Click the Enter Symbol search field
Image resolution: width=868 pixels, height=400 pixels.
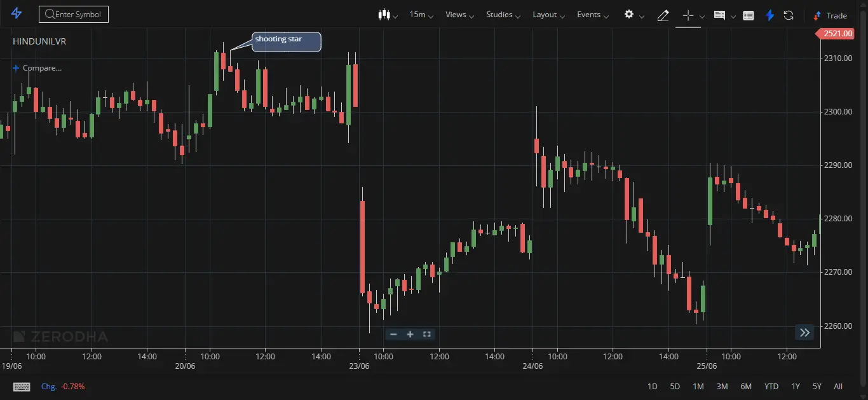tap(74, 14)
